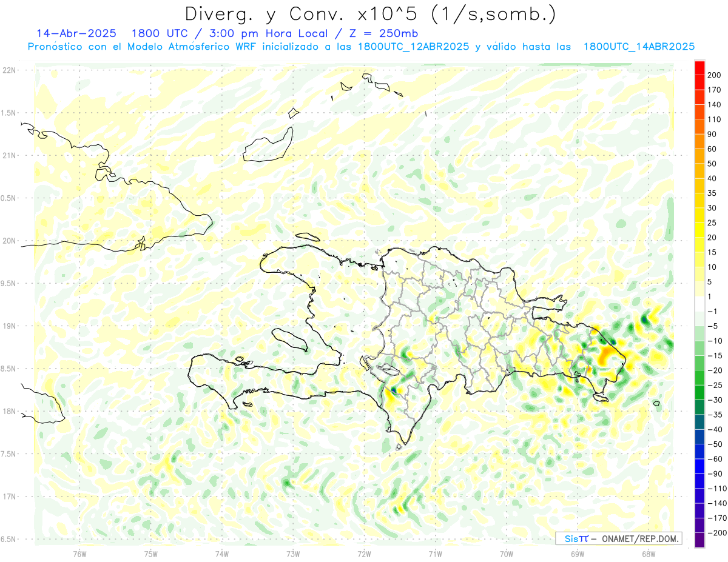Click the '6.5N' latitude label
The image size is (728, 562).
click(x=8, y=539)
